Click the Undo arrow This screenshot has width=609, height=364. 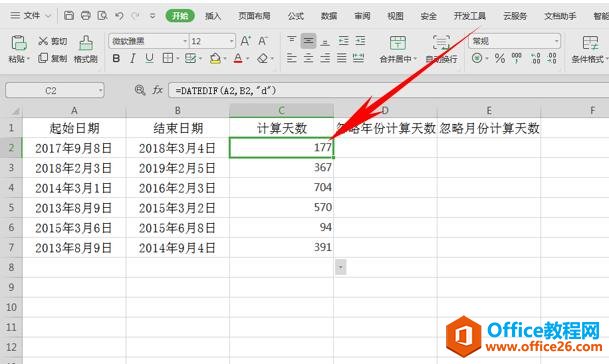119,16
